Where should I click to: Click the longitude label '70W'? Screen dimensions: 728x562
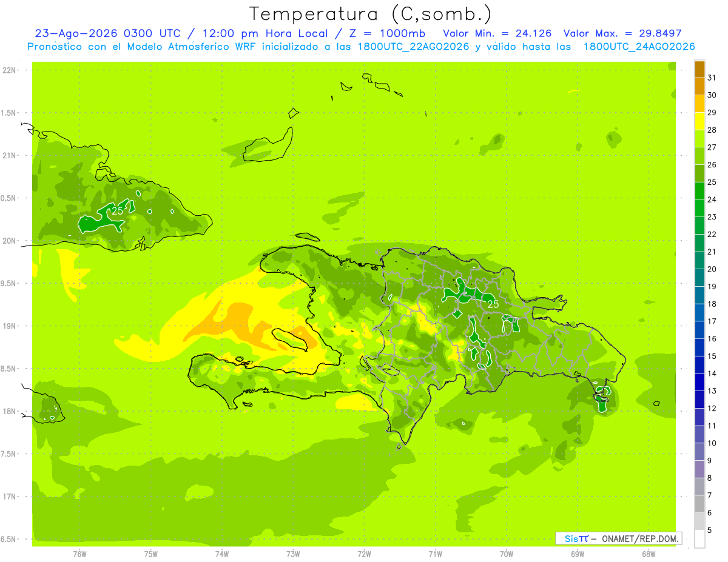pos(507,554)
